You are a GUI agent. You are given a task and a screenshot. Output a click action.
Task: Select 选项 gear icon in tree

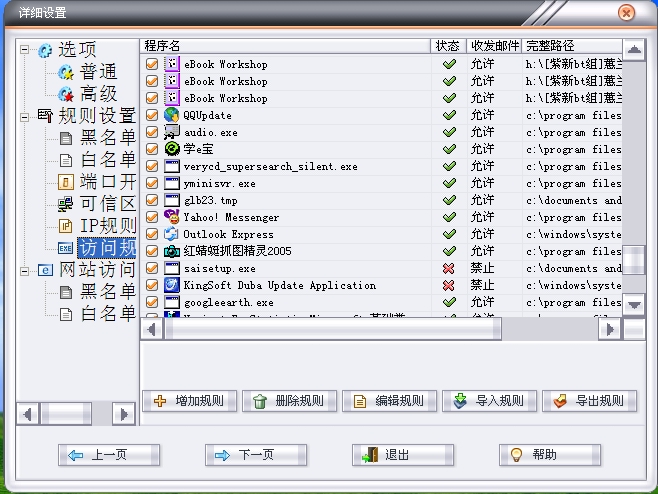[45, 51]
